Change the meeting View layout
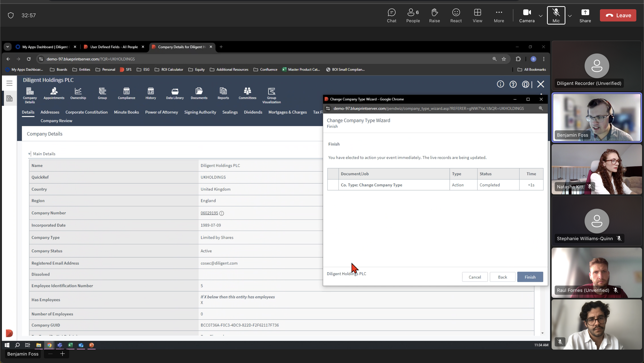The height and width of the screenshot is (363, 644). tap(477, 16)
